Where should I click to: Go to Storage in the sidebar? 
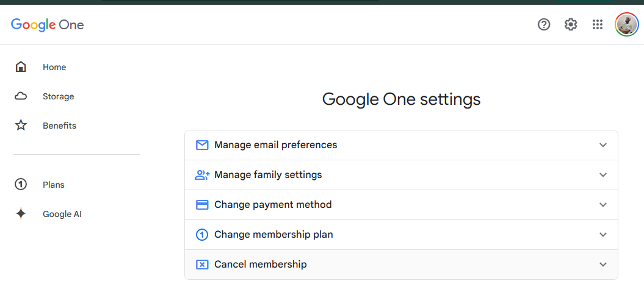(58, 96)
